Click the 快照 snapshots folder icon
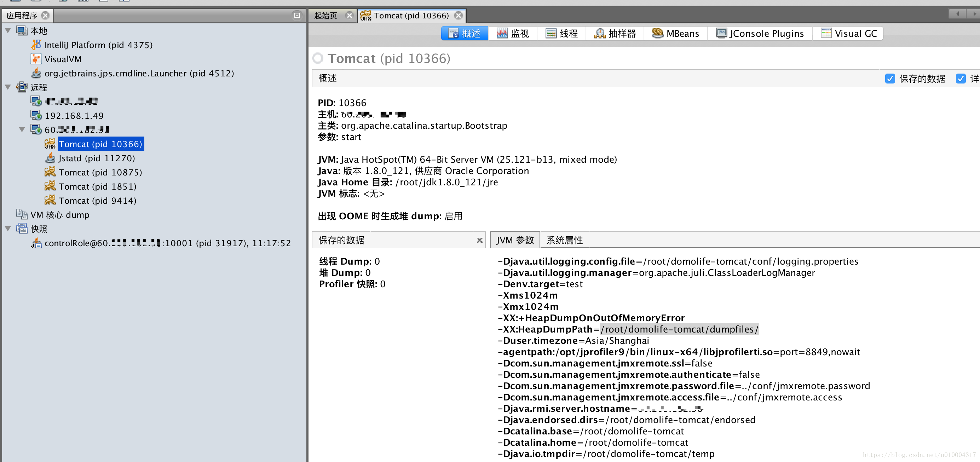 22,229
